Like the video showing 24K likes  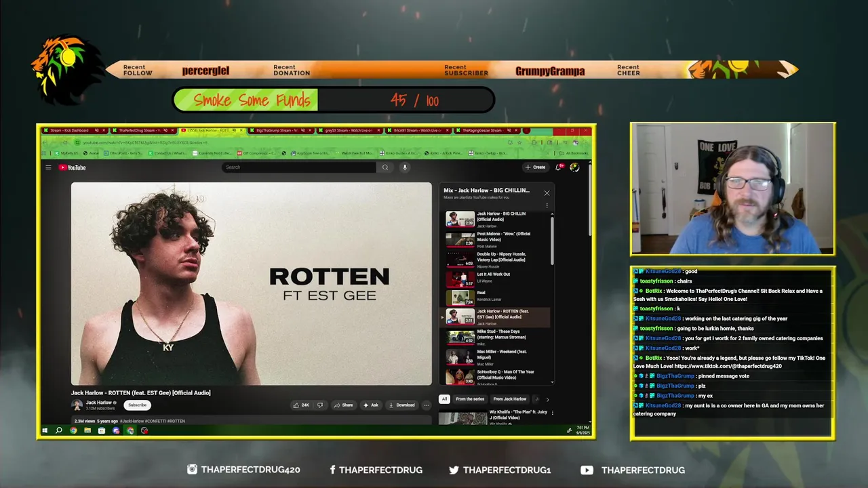point(300,405)
